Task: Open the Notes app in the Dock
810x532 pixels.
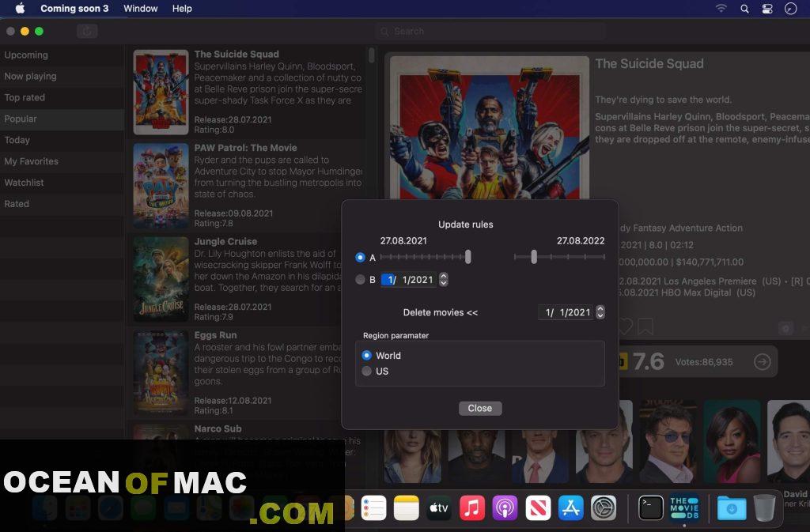Action: [x=406, y=508]
